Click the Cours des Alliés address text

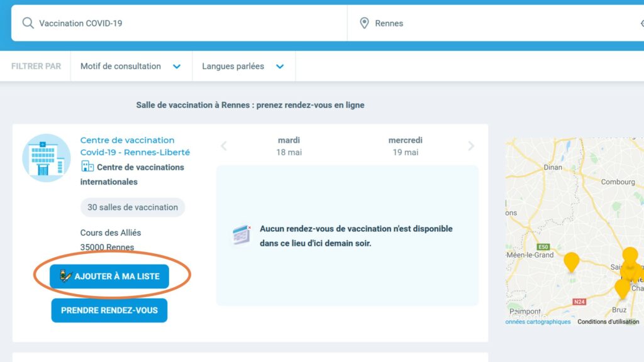click(111, 233)
